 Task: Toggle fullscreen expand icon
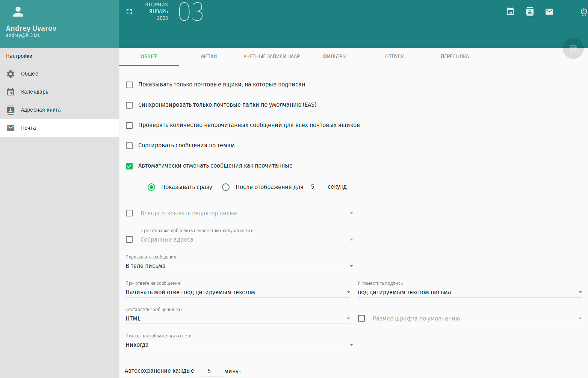(x=129, y=12)
